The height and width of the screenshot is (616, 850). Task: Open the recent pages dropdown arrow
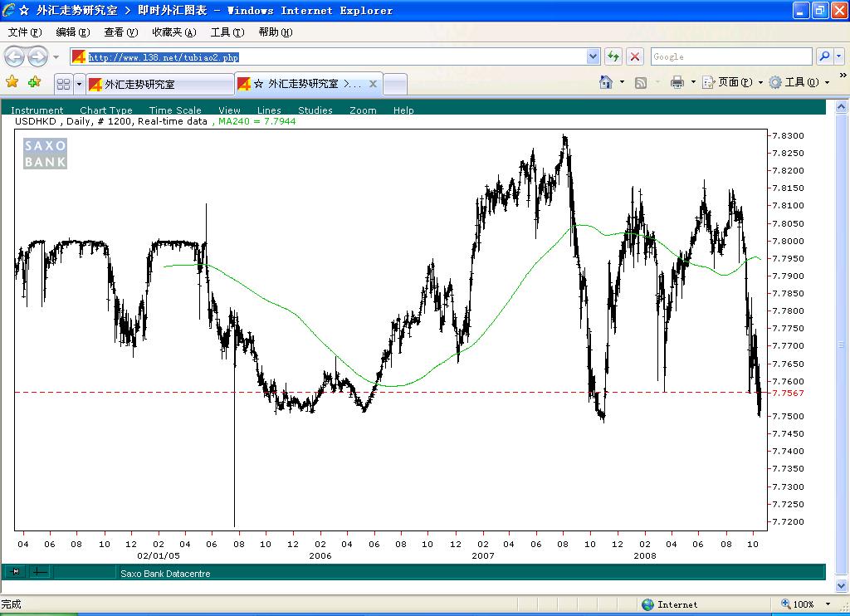click(x=56, y=57)
